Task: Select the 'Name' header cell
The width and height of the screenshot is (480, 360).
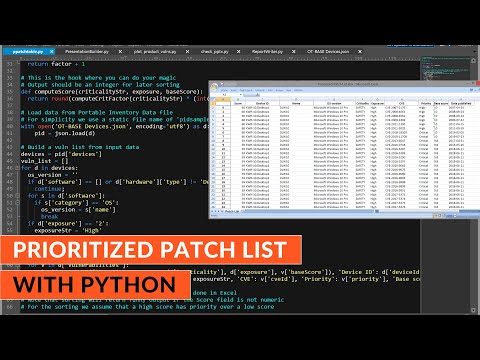Action: [x=296, y=104]
